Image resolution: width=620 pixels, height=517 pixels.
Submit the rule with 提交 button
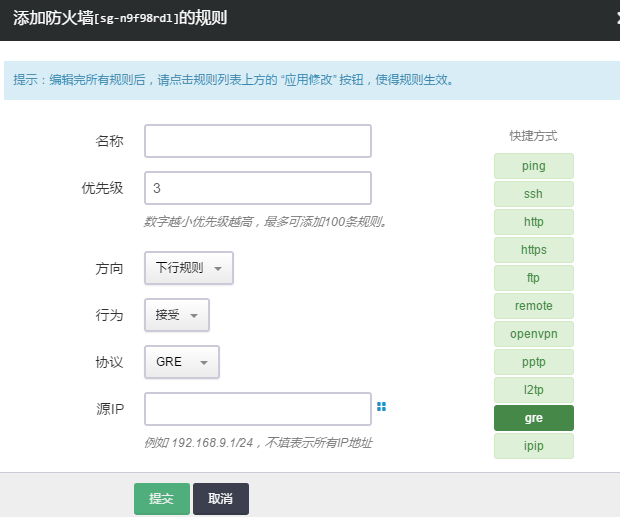click(161, 499)
